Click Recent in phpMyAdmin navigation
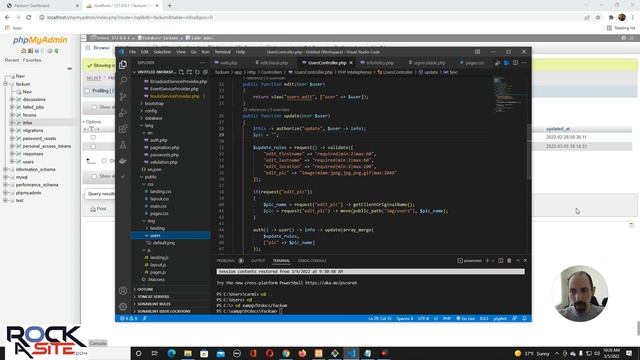The height and width of the screenshot is (360, 640). click(x=12, y=60)
